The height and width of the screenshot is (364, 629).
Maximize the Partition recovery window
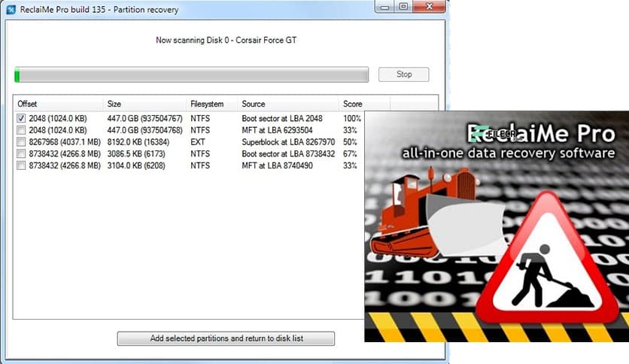pos(403,7)
